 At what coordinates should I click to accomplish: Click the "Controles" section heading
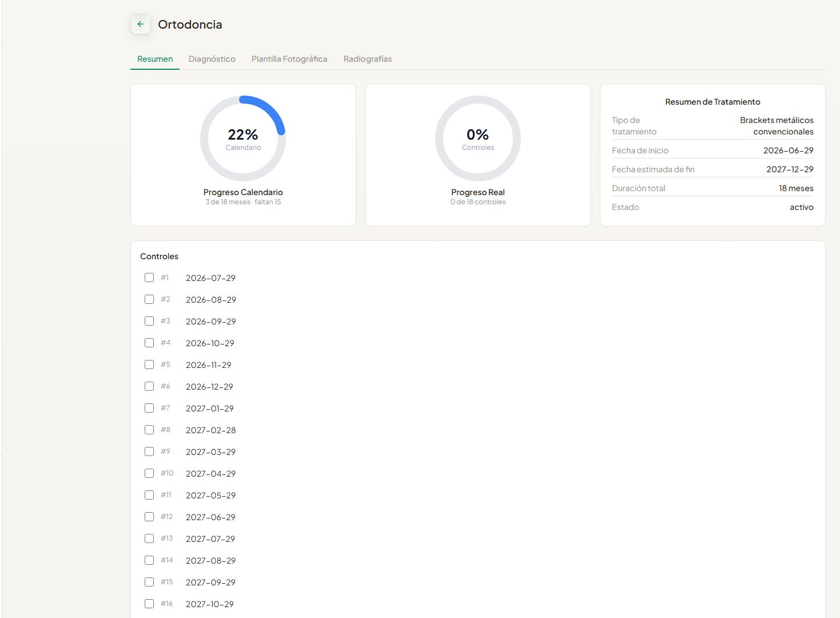click(x=159, y=256)
